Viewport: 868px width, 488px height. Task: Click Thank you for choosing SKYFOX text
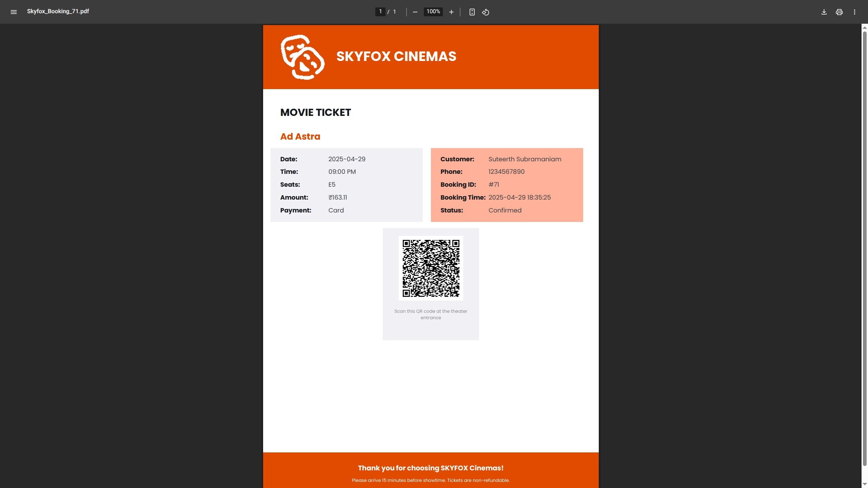(x=431, y=468)
